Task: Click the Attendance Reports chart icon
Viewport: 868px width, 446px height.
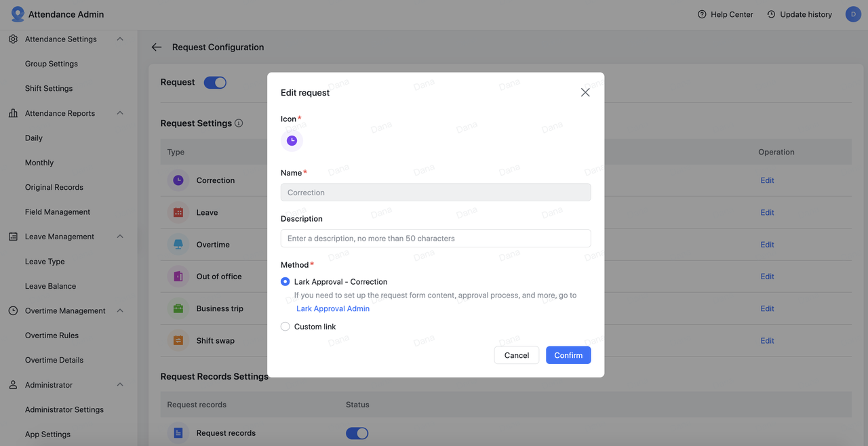Action: 13,113
